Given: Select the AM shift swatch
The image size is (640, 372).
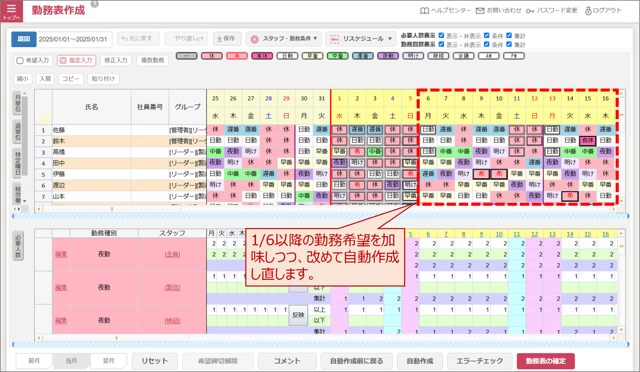Looking at the screenshot, I should pyautogui.click(x=489, y=56).
